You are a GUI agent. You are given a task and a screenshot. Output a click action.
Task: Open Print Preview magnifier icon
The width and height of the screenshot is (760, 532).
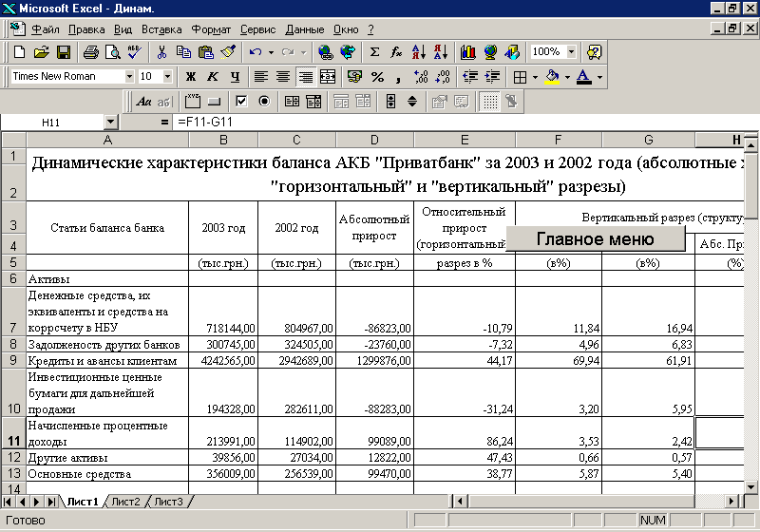(112, 52)
